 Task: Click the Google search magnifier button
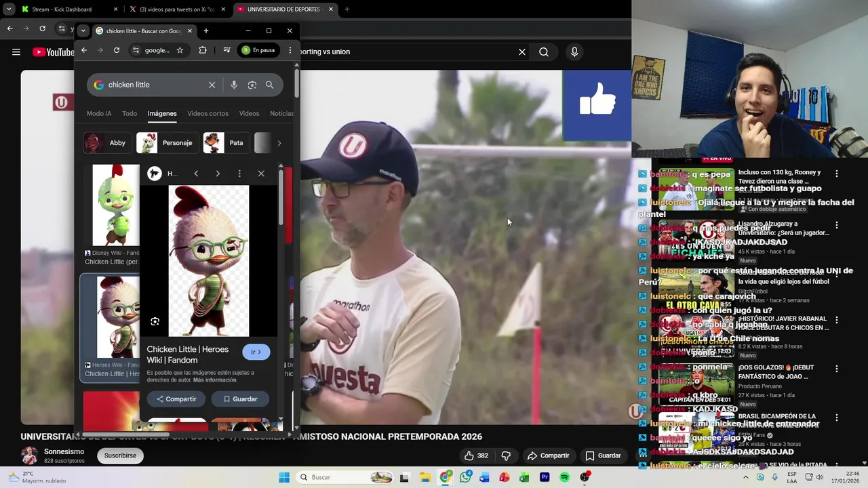[x=270, y=85]
